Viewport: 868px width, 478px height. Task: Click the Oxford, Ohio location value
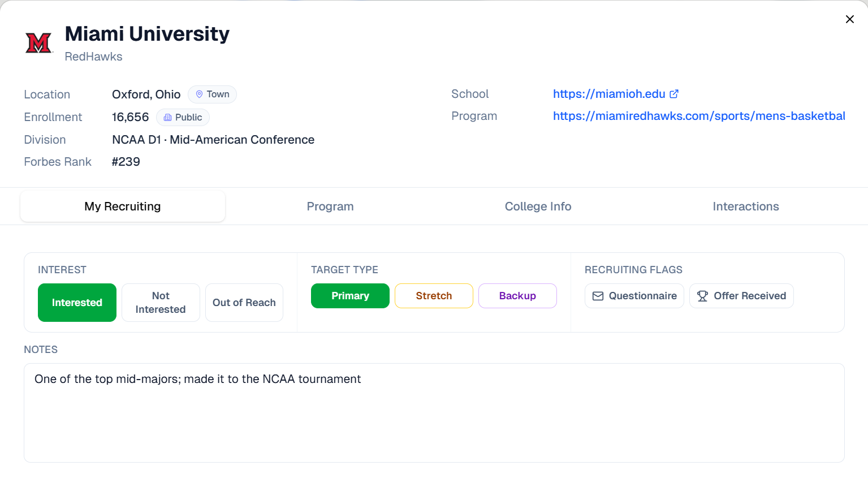[x=146, y=94]
